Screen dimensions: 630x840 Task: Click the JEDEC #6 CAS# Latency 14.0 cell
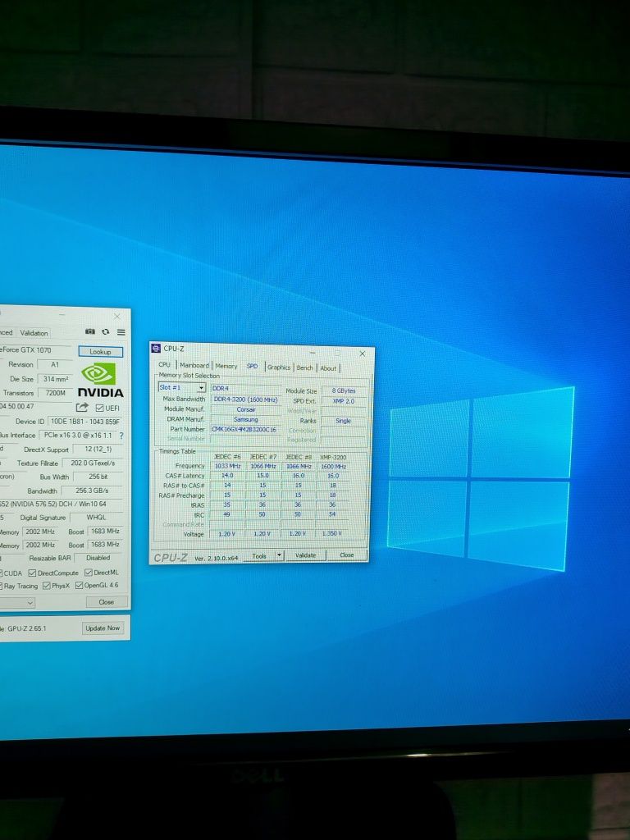point(227,475)
